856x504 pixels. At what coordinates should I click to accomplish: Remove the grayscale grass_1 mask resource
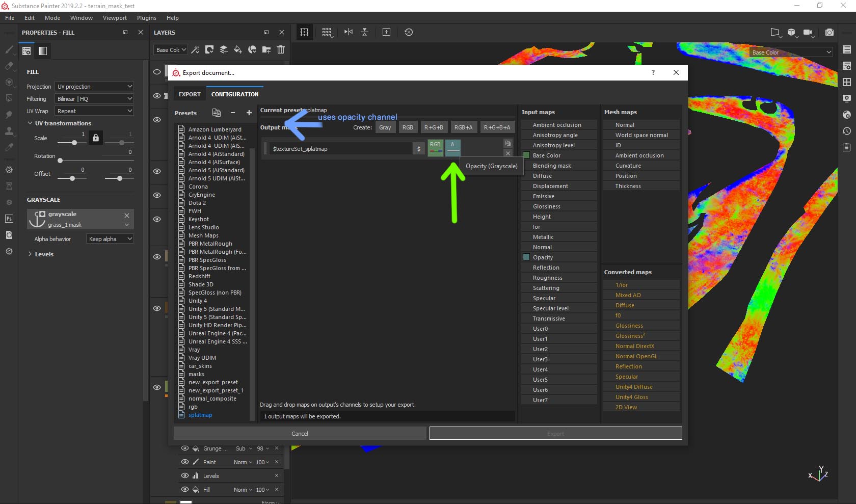(127, 216)
